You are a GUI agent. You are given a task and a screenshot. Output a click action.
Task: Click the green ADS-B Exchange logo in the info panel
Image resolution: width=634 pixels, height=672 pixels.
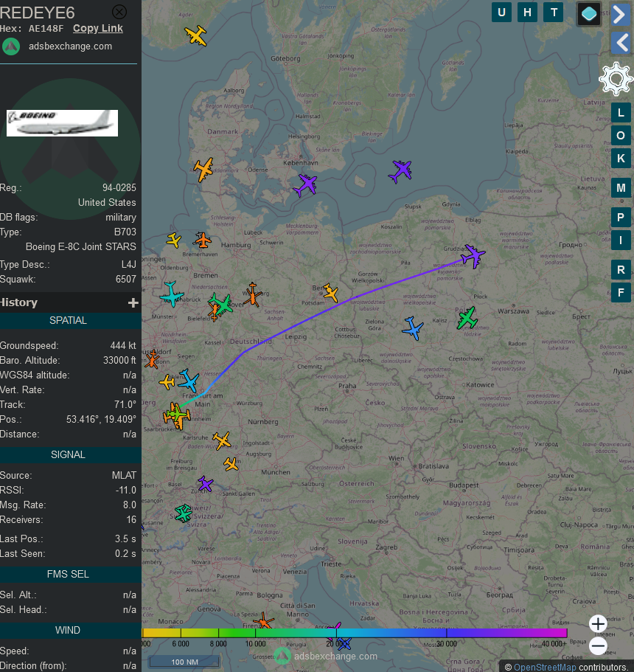(11, 46)
